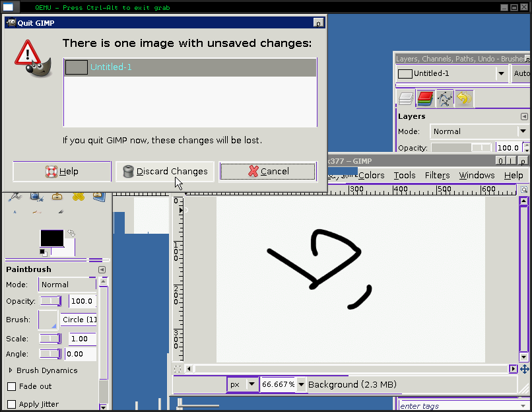This screenshot has height=412, width=532.
Task: Enable the Apply Jitter checkbox
Action: [11, 404]
